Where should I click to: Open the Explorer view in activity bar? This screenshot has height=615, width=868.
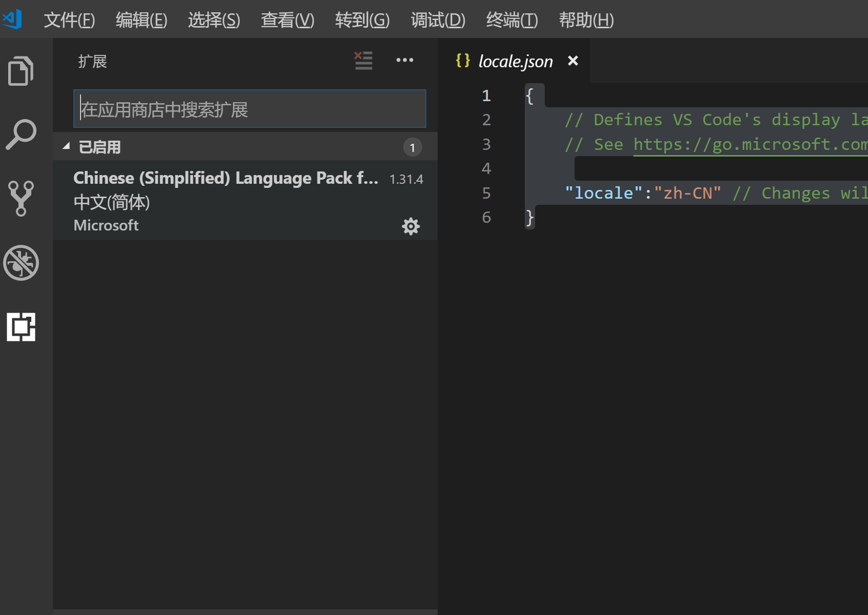pyautogui.click(x=21, y=70)
